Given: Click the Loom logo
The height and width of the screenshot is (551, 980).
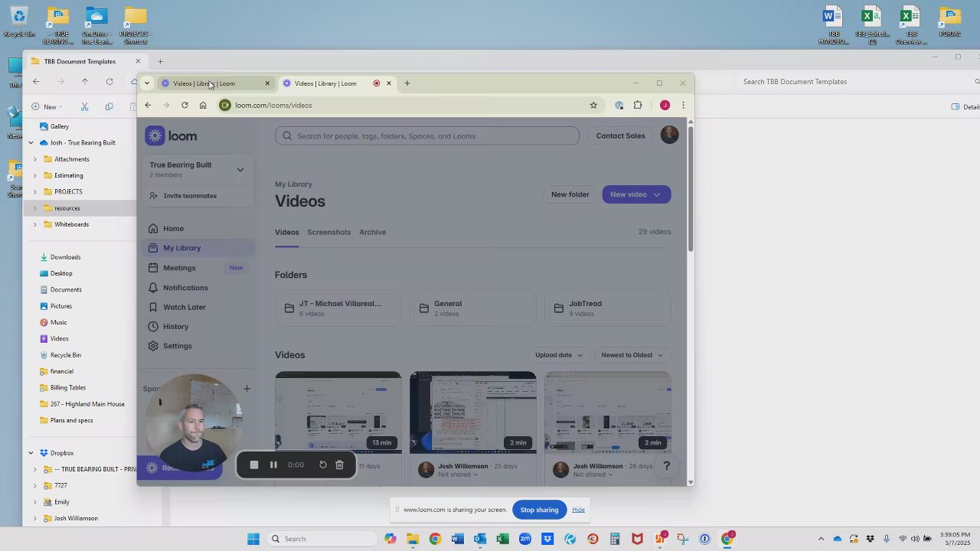Looking at the screenshot, I should pos(171,136).
